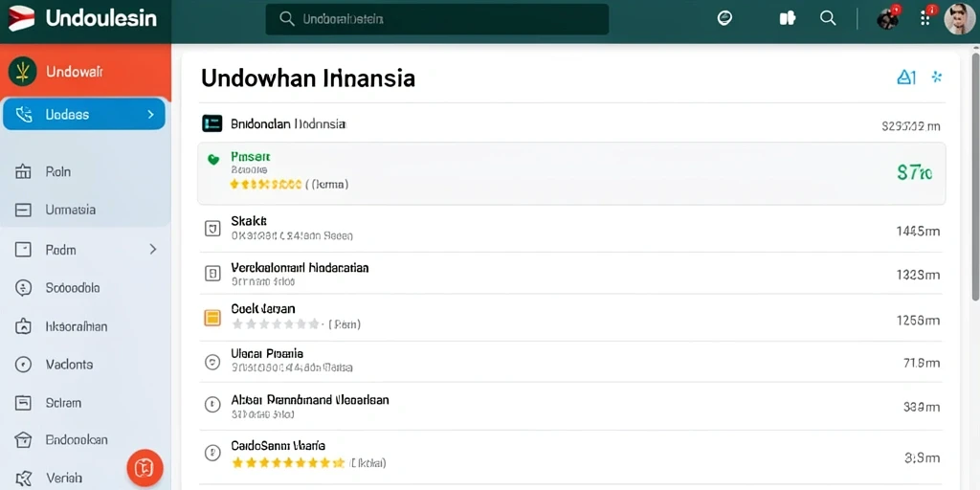
Task: Open the dark avatar with red badge
Action: click(x=888, y=18)
